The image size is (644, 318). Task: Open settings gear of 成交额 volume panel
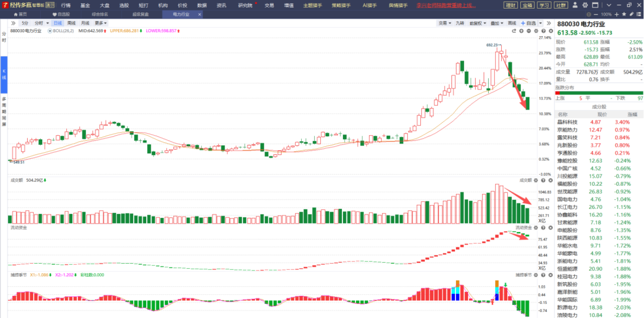(536, 180)
